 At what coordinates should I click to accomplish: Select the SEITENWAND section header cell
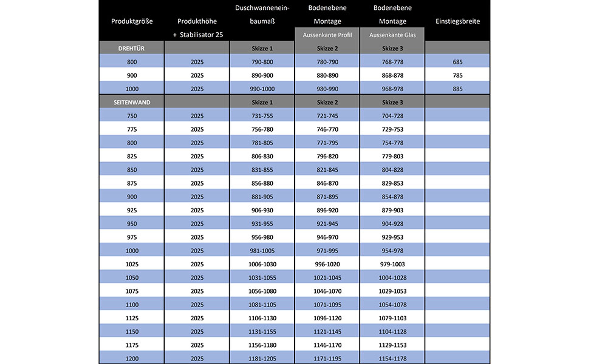(x=132, y=102)
